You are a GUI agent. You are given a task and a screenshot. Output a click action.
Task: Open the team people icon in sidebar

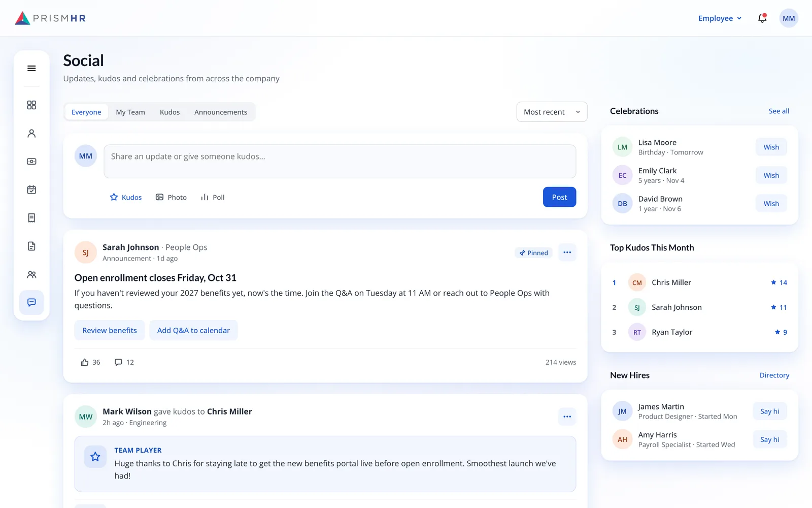click(31, 274)
